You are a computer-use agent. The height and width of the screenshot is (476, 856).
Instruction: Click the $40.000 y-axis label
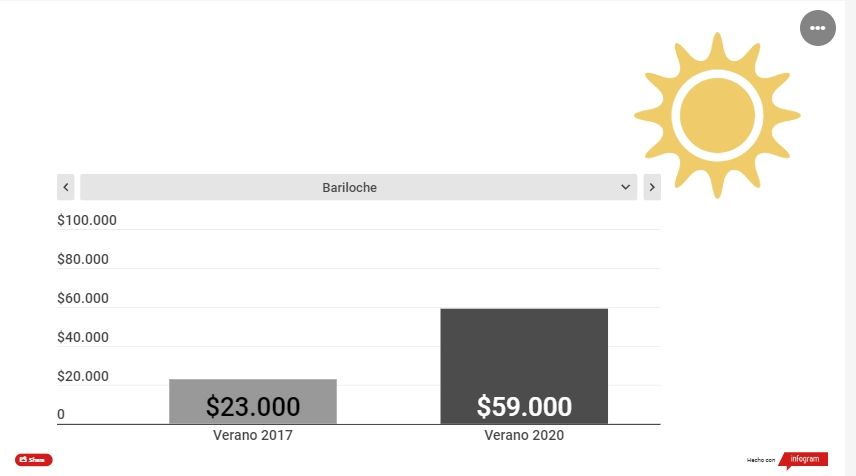click(83, 337)
